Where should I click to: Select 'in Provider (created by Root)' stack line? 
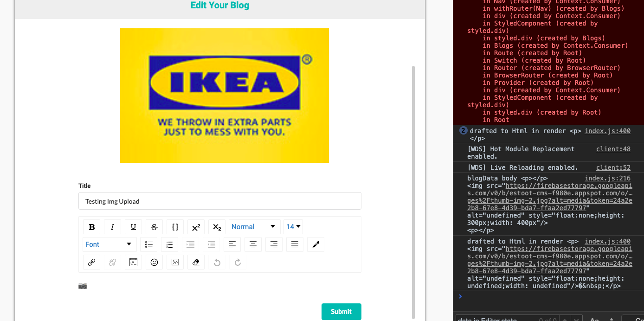pos(538,83)
